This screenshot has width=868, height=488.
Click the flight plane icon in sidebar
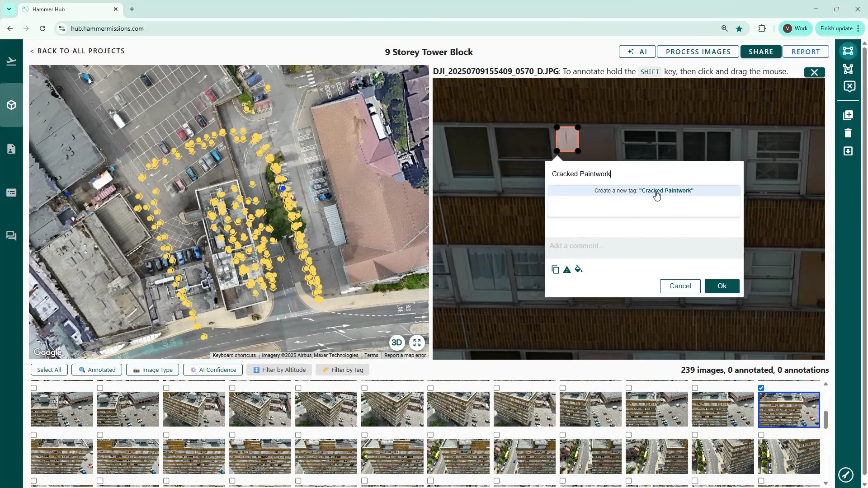pos(11,61)
